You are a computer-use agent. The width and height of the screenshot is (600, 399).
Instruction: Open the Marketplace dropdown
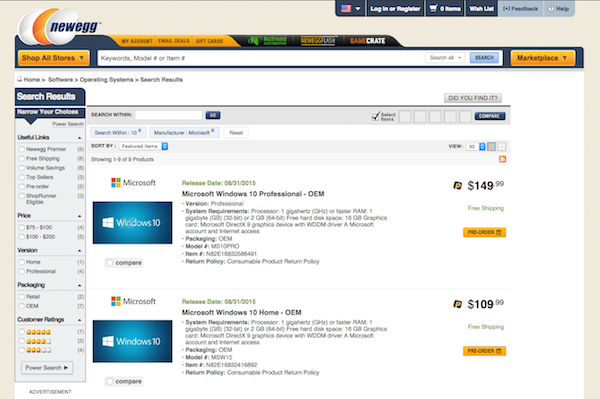(543, 58)
